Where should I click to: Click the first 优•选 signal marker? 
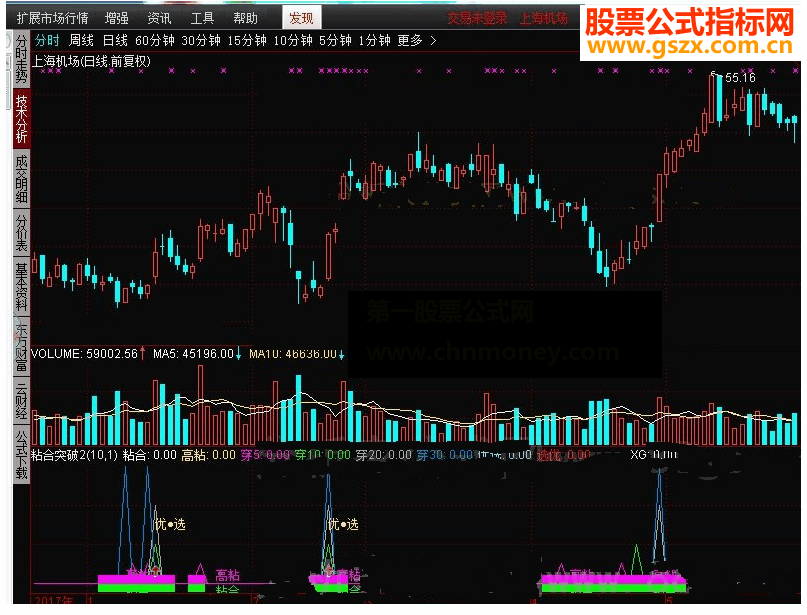click(x=170, y=524)
